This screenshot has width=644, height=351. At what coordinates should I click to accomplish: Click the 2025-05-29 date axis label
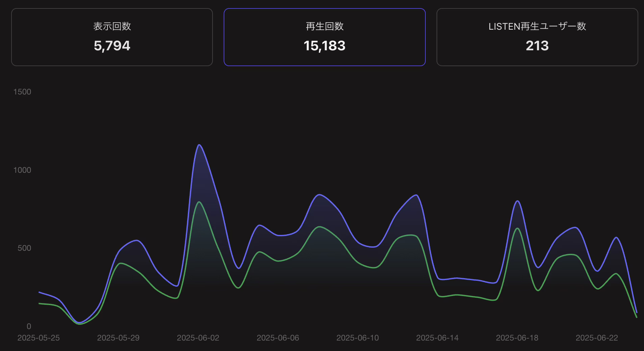(118, 338)
